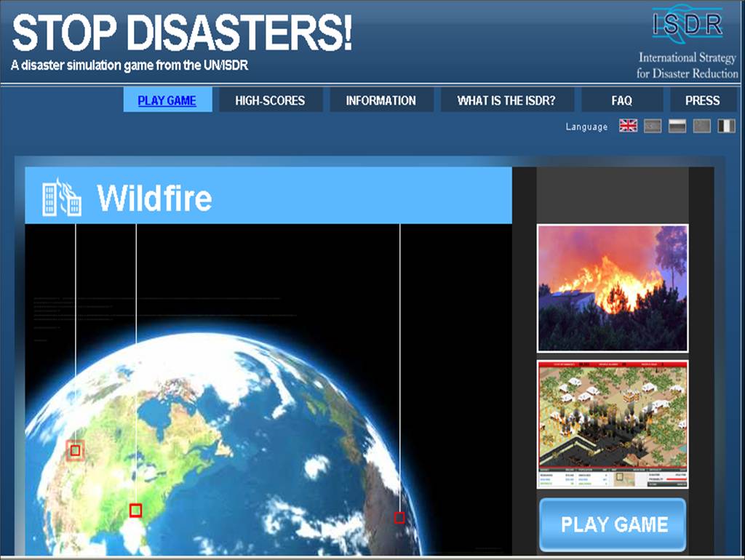Open the PLAY GAME navigation tab
The width and height of the screenshot is (745, 560).
tap(167, 100)
